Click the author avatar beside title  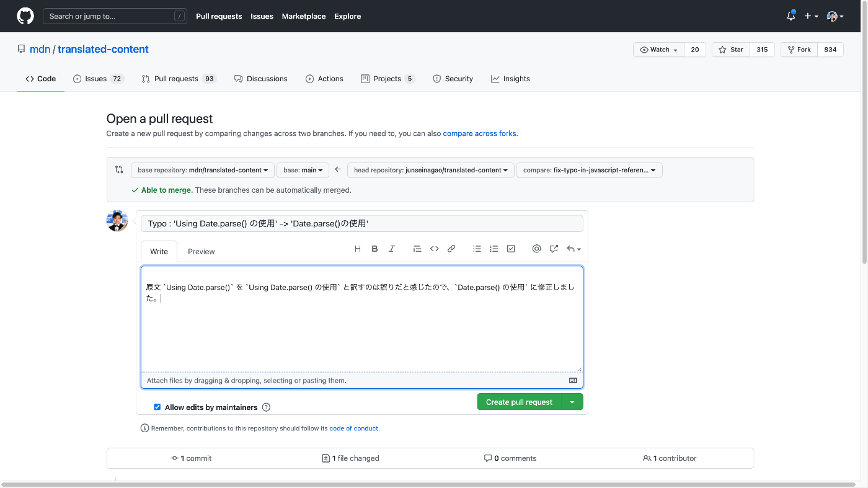(x=117, y=221)
